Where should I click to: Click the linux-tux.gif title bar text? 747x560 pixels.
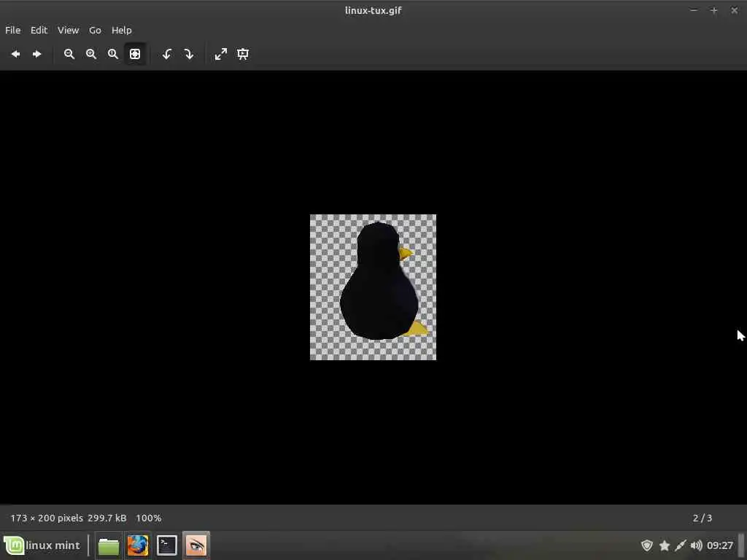pyautogui.click(x=373, y=10)
